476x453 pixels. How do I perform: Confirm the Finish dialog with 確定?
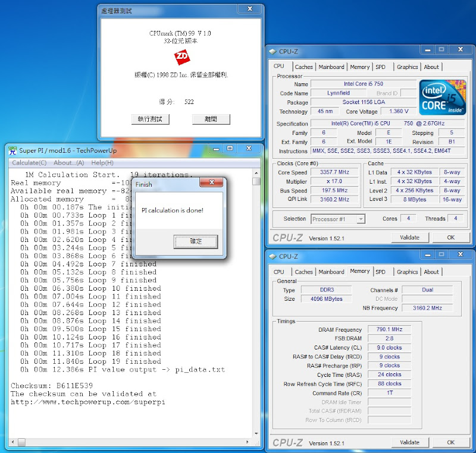(196, 242)
